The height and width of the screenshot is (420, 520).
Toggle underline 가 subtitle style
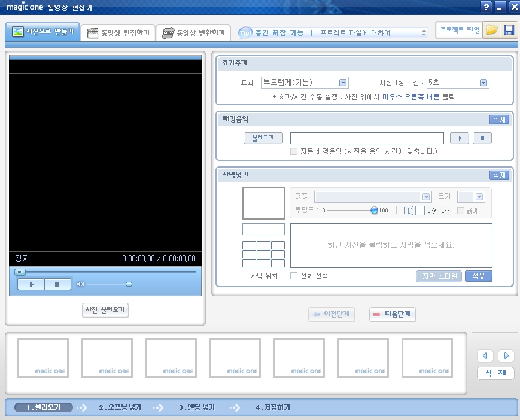coord(446,211)
